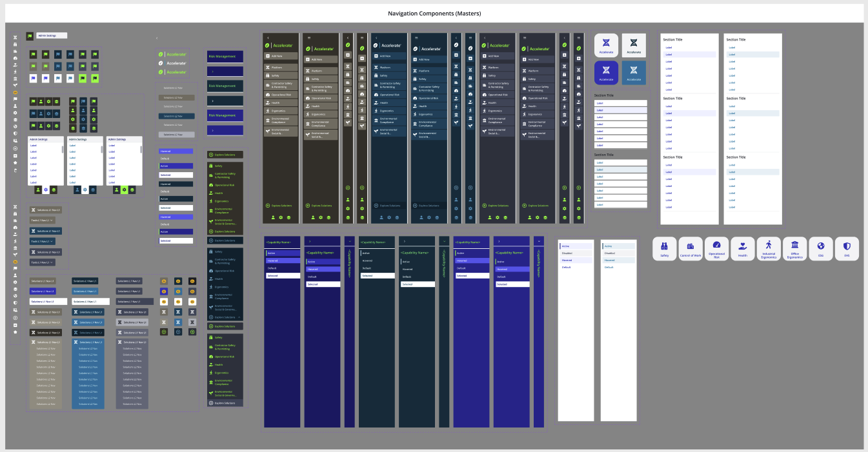Open the blue Tools L1 Nav L1 dropdown
The width and height of the screenshot is (868, 452).
pos(42,241)
